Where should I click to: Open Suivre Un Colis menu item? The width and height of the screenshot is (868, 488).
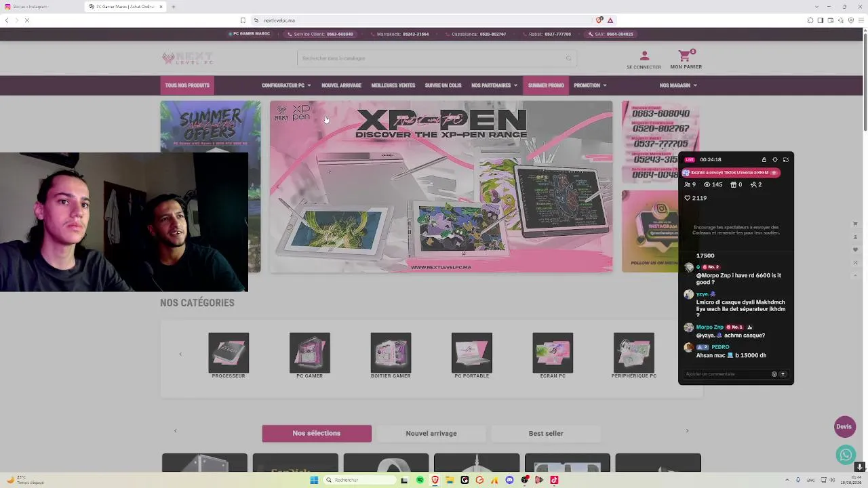(443, 85)
